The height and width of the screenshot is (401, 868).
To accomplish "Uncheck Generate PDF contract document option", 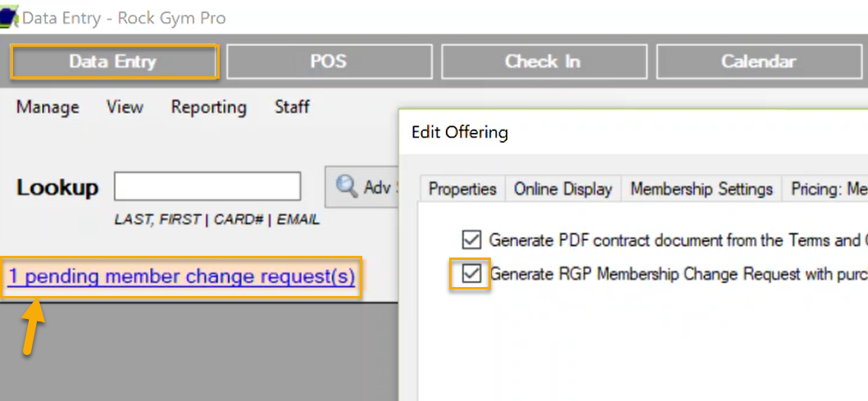I will (x=471, y=240).
